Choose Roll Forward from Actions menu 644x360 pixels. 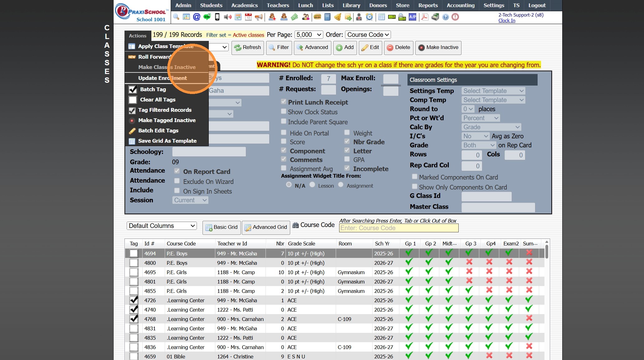[155, 57]
